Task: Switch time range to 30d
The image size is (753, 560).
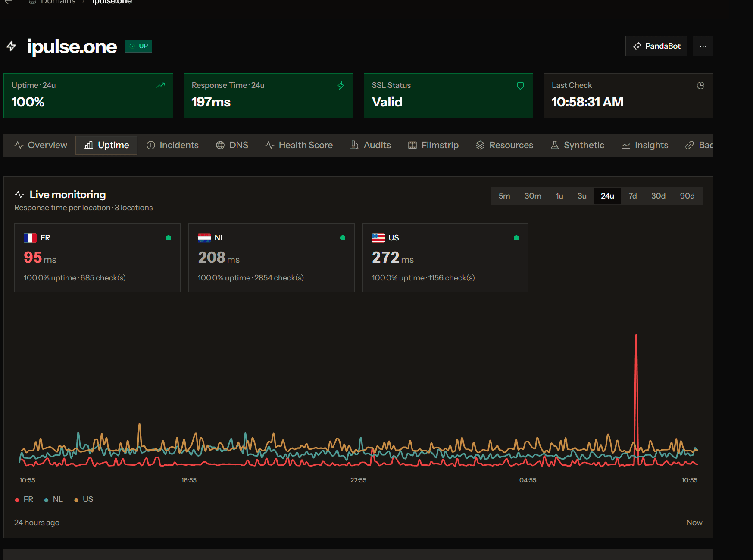Action: tap(658, 196)
